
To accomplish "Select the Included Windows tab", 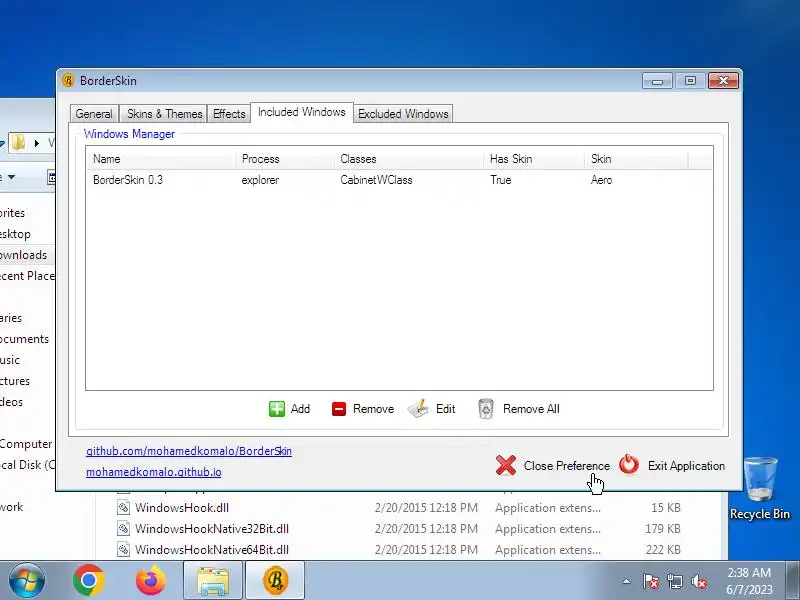I will click(302, 112).
